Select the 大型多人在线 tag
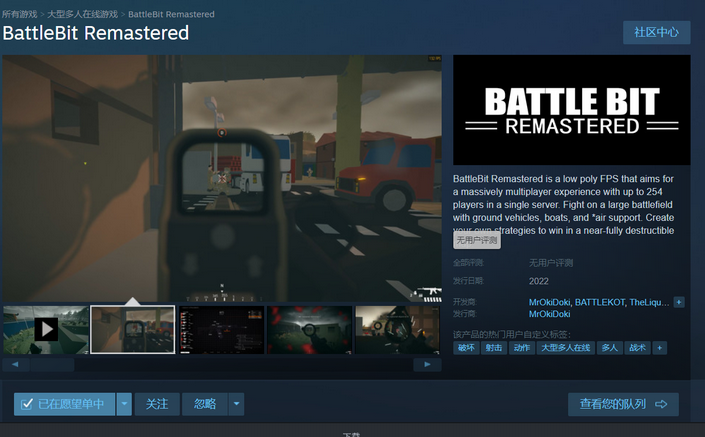This screenshot has width=705, height=437. (x=566, y=348)
